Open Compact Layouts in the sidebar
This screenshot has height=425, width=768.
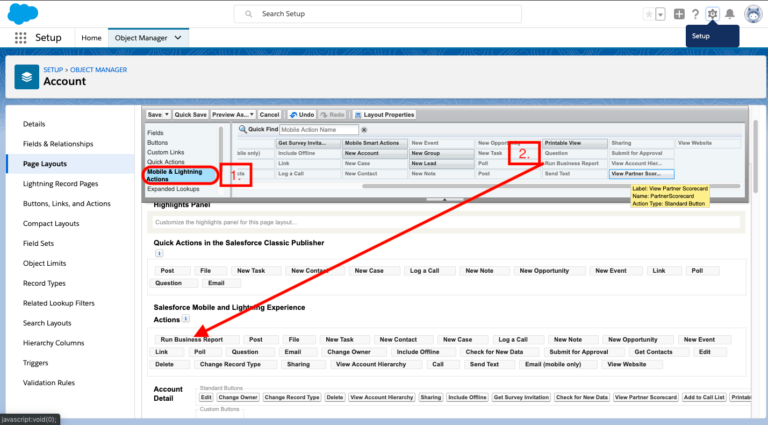pyautogui.click(x=51, y=223)
